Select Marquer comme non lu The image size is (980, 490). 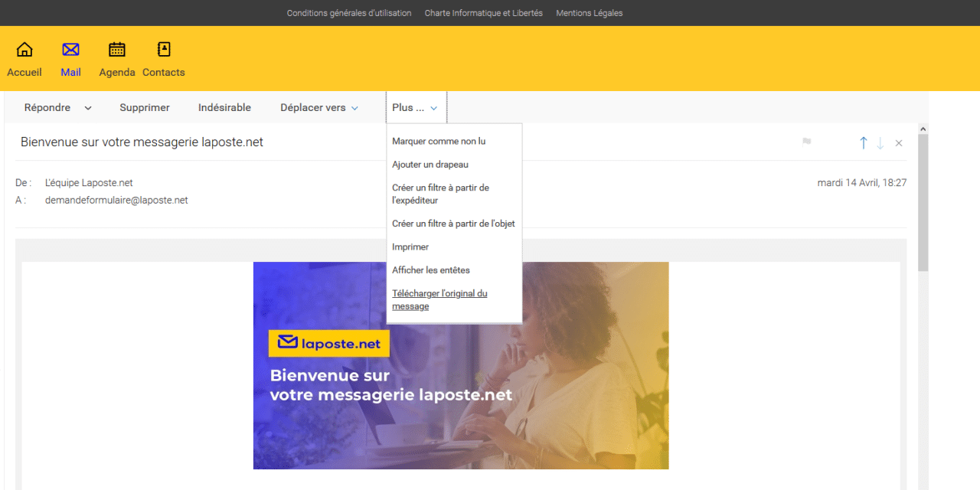439,141
